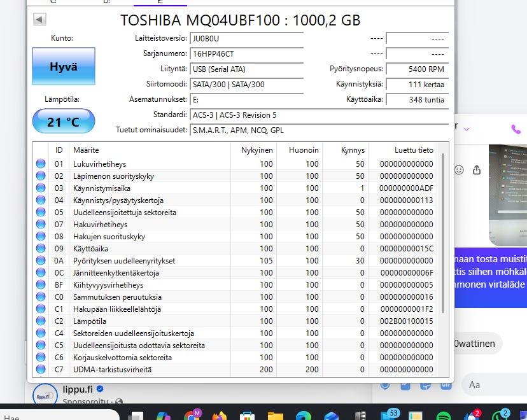Click the status orb for Jännitteenkytkentäkertoja
The image size is (527, 420).
[41, 272]
